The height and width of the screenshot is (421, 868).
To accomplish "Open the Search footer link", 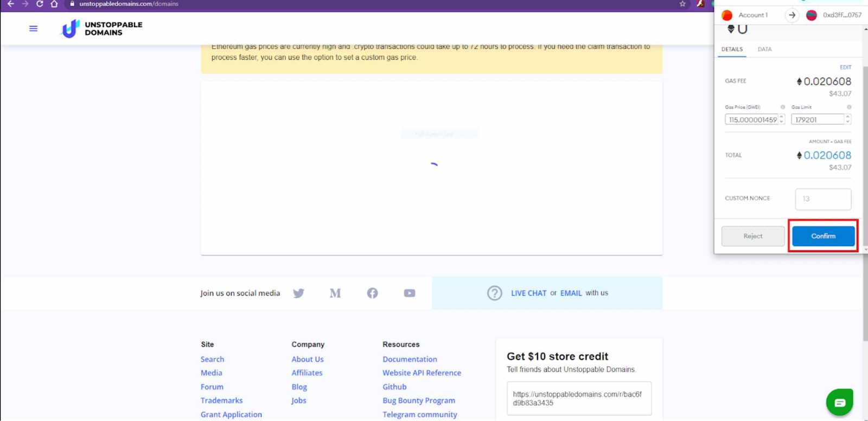I will (212, 359).
